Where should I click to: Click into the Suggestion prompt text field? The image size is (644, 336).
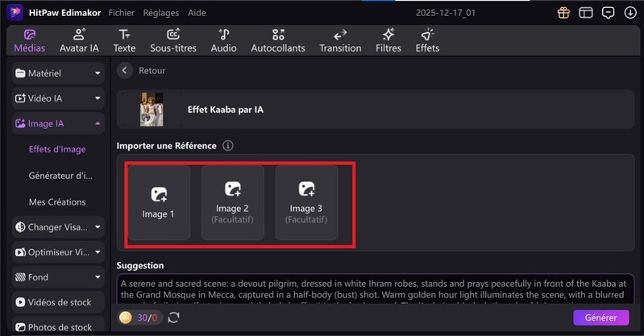click(376, 289)
